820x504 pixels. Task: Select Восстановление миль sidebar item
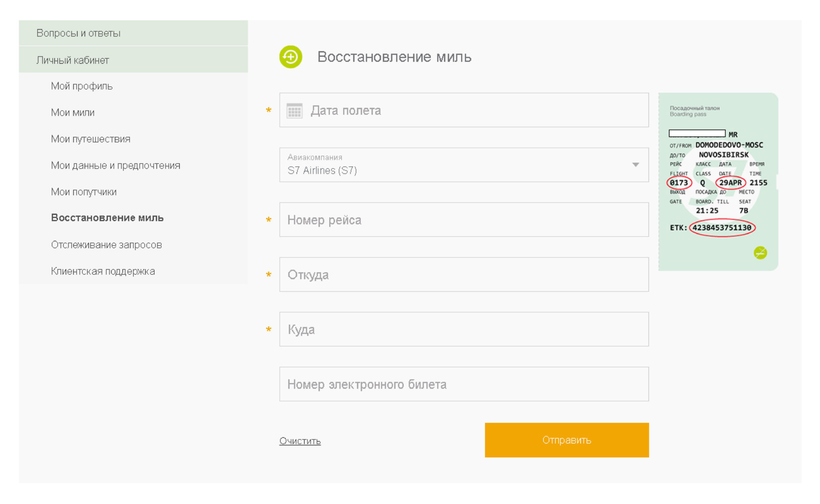tap(107, 218)
